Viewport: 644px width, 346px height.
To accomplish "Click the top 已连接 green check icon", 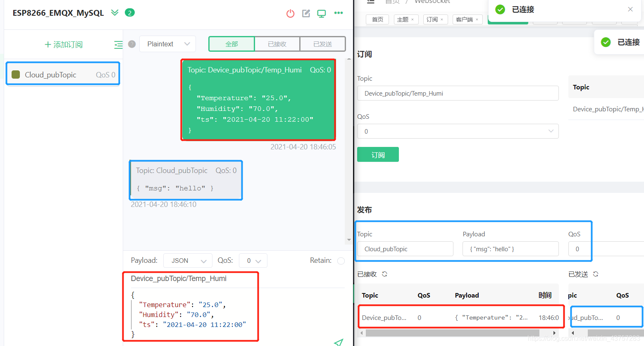I will [500, 9].
